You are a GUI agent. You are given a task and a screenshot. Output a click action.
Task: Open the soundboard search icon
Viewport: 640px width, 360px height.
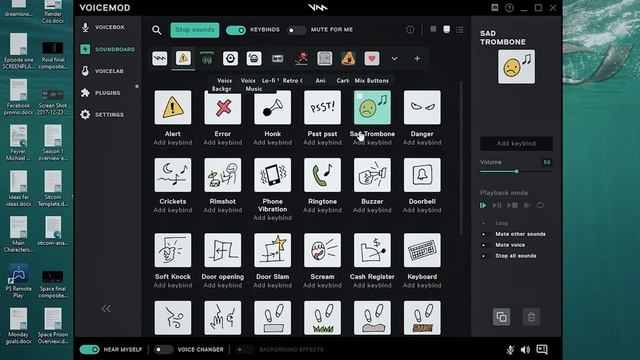[157, 30]
